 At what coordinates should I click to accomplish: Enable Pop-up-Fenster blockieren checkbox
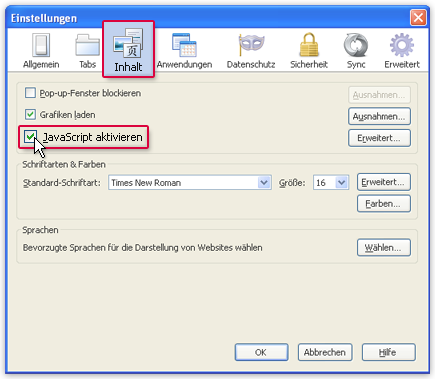[x=30, y=93]
